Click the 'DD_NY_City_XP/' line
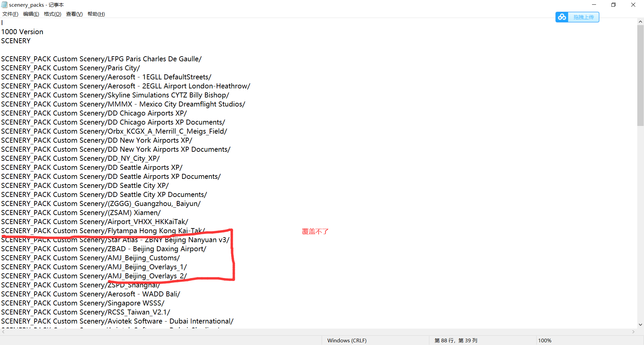 [80, 158]
